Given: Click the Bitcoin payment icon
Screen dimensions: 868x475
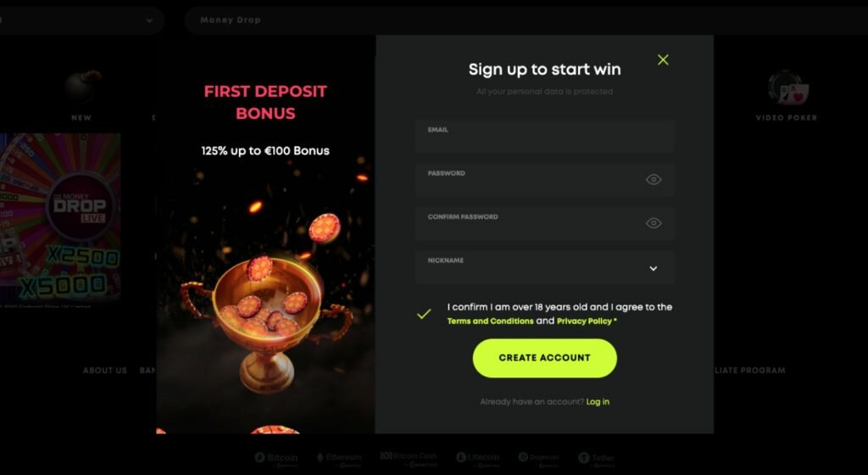Looking at the screenshot, I should (x=276, y=458).
